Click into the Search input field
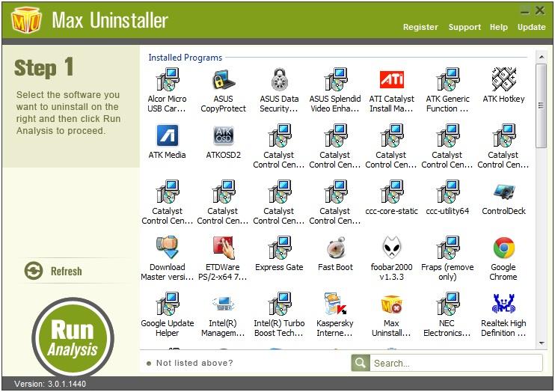 tap(456, 364)
